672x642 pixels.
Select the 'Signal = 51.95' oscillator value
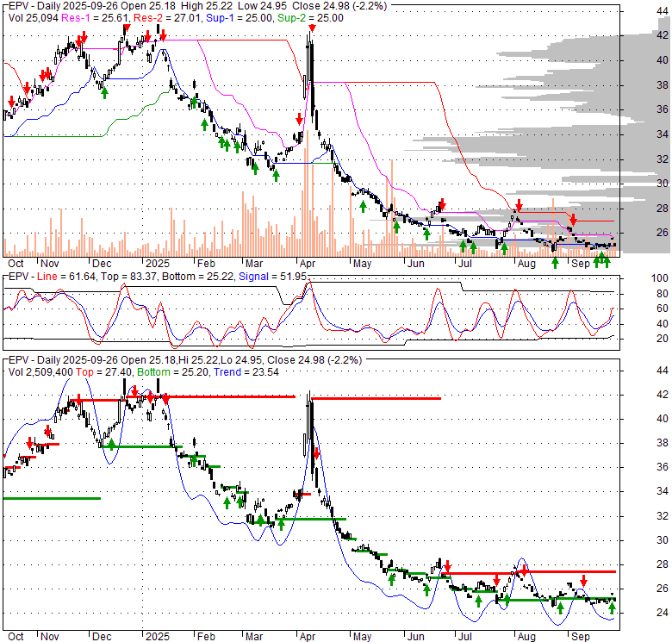[x=272, y=277]
